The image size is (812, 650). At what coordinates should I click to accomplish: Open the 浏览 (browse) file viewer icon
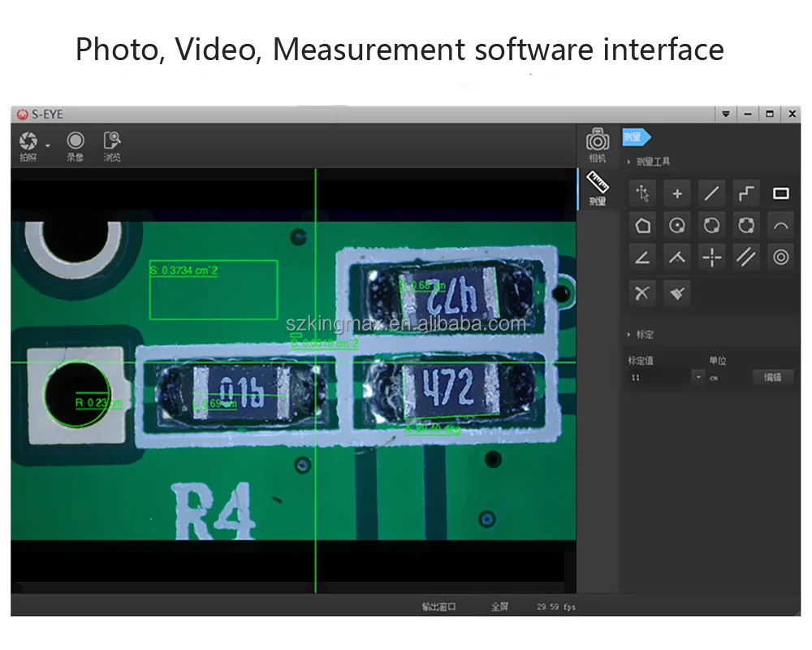click(112, 141)
